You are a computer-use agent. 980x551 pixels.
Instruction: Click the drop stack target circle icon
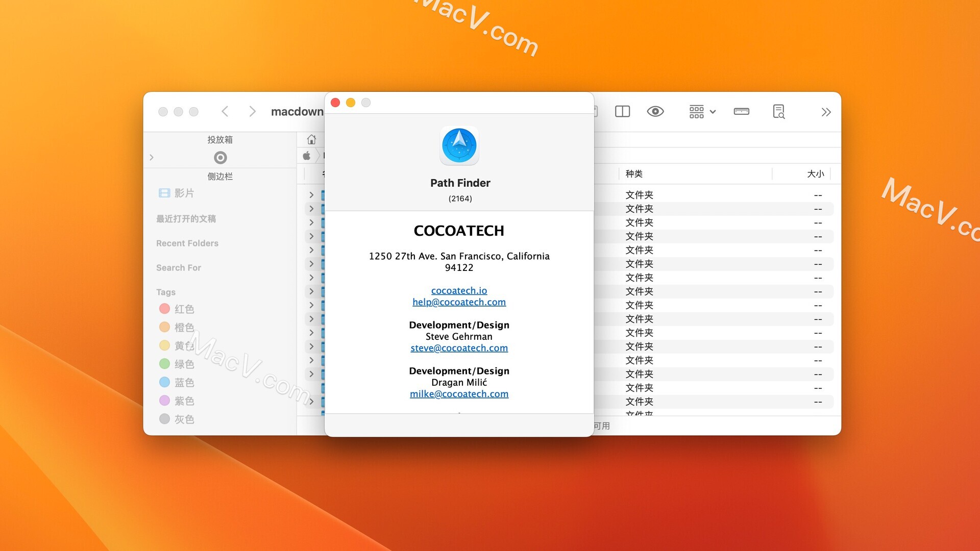220,158
